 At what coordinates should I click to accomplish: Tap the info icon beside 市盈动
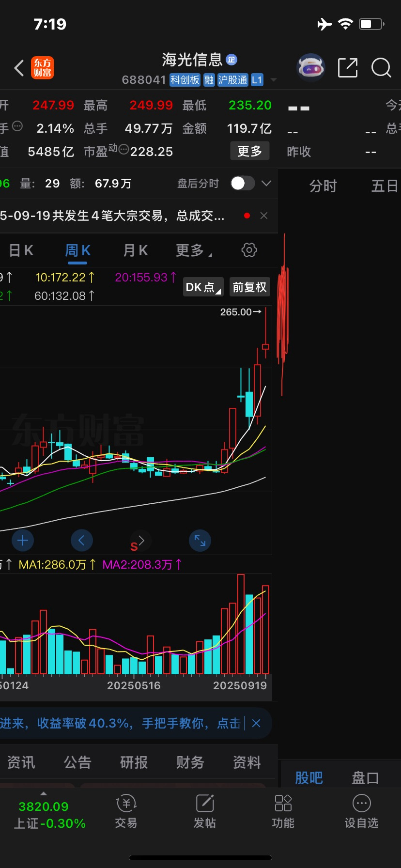pyautogui.click(x=123, y=150)
